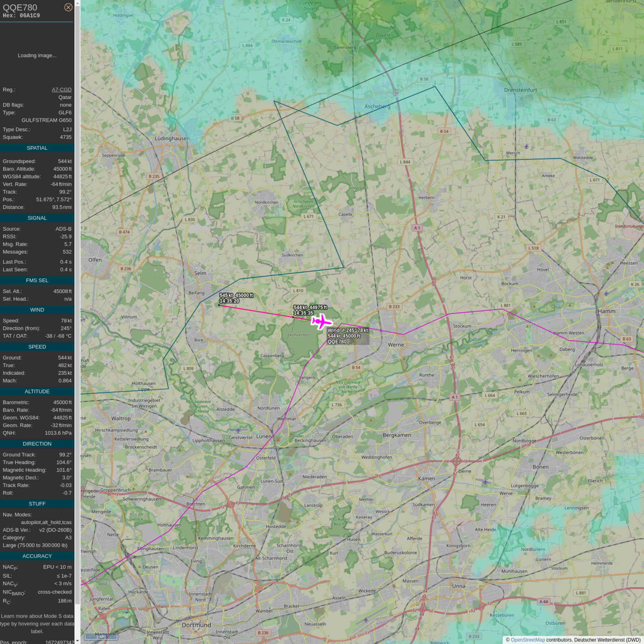The width and height of the screenshot is (644, 644).
Task: Open the OpenStreetMap attribution link
Action: [527, 640]
